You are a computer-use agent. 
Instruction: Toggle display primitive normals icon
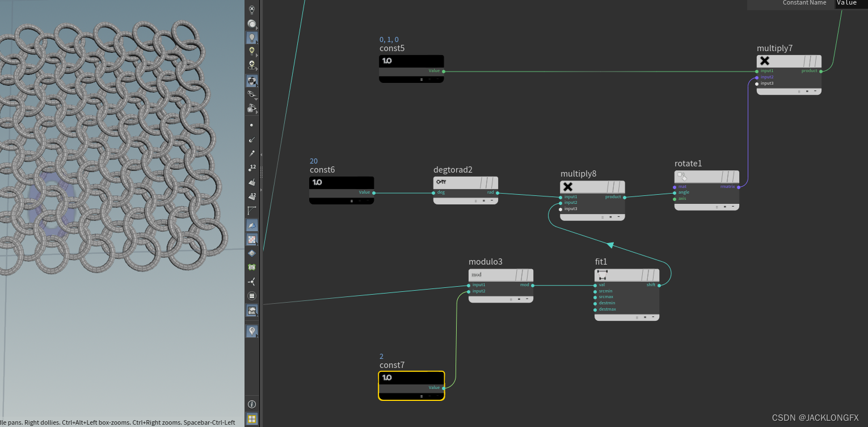click(252, 182)
